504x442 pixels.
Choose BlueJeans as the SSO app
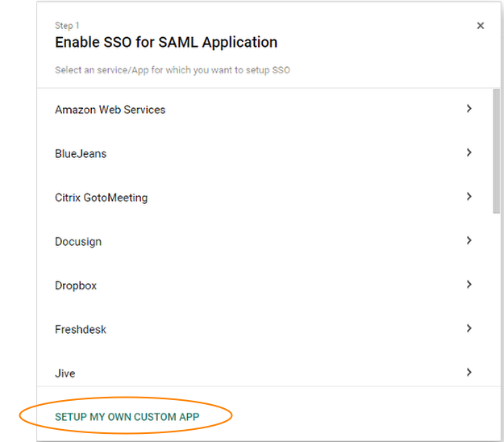pos(81,153)
